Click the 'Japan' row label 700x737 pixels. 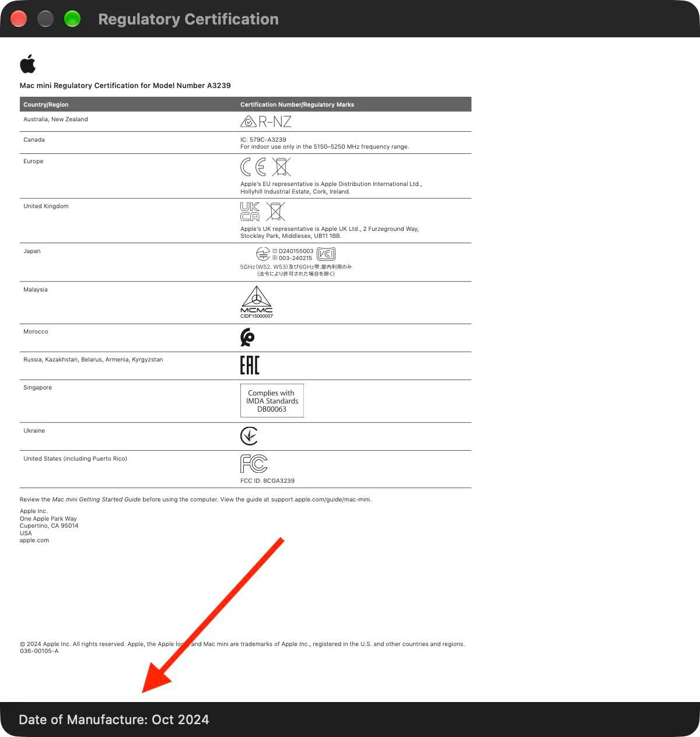pos(32,251)
